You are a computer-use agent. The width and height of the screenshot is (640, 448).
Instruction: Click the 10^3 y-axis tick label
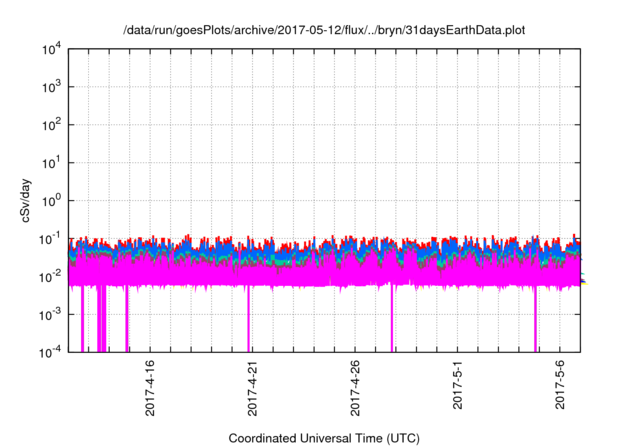[x=52, y=87]
